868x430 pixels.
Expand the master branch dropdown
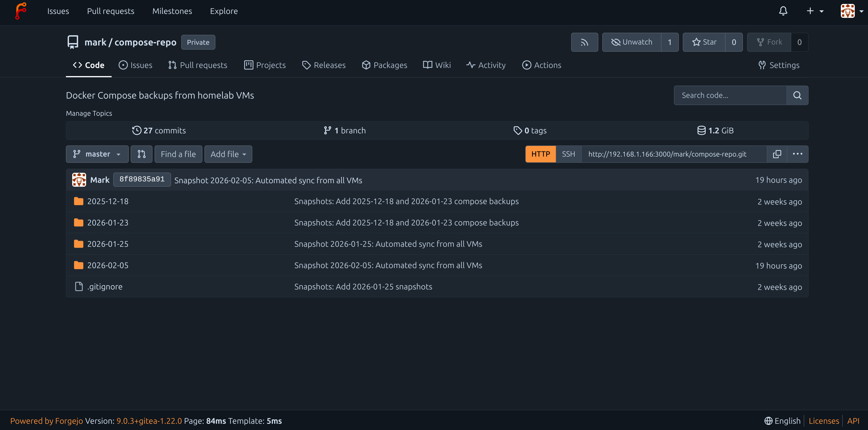(97, 154)
